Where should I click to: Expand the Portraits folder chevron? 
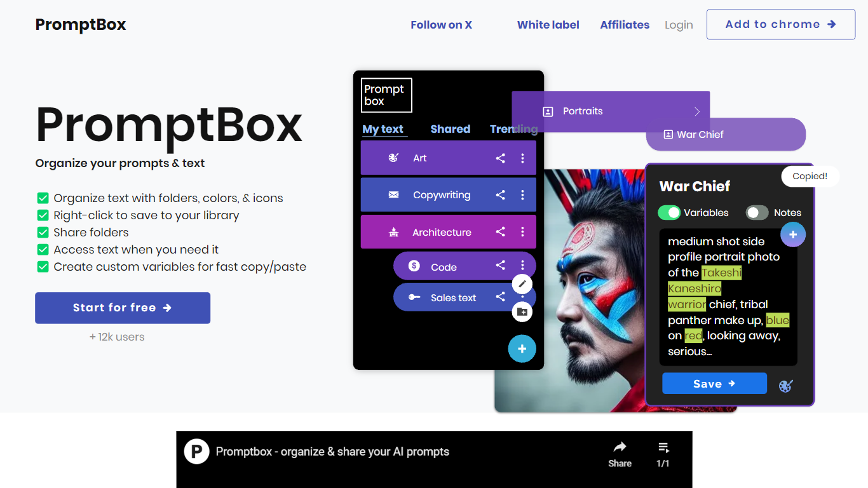coord(696,112)
